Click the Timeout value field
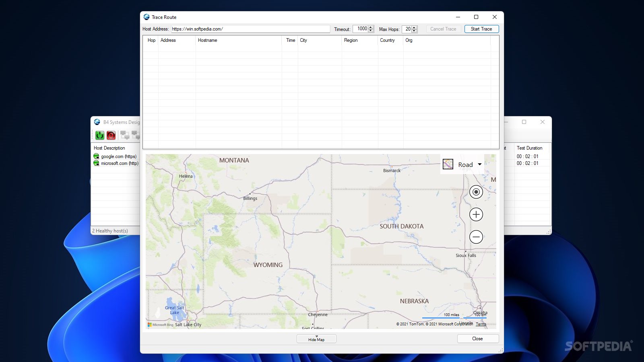This screenshot has height=362, width=644. pyautogui.click(x=361, y=29)
